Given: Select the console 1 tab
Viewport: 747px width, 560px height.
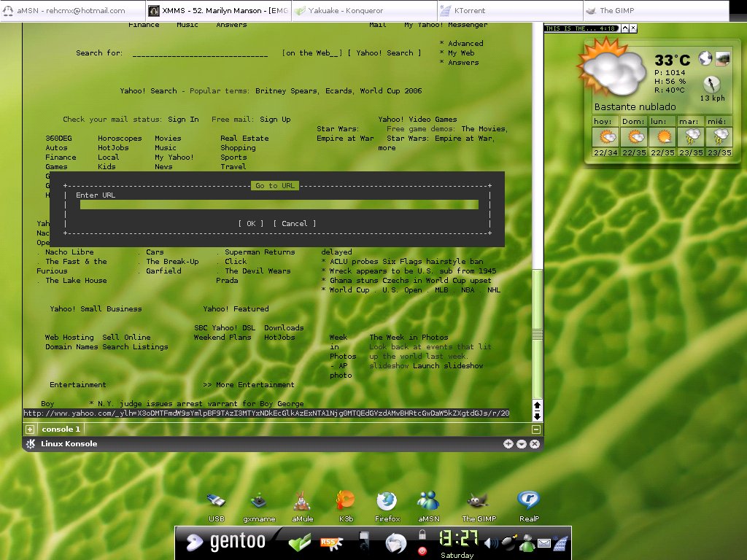Looking at the screenshot, I should click(x=61, y=429).
